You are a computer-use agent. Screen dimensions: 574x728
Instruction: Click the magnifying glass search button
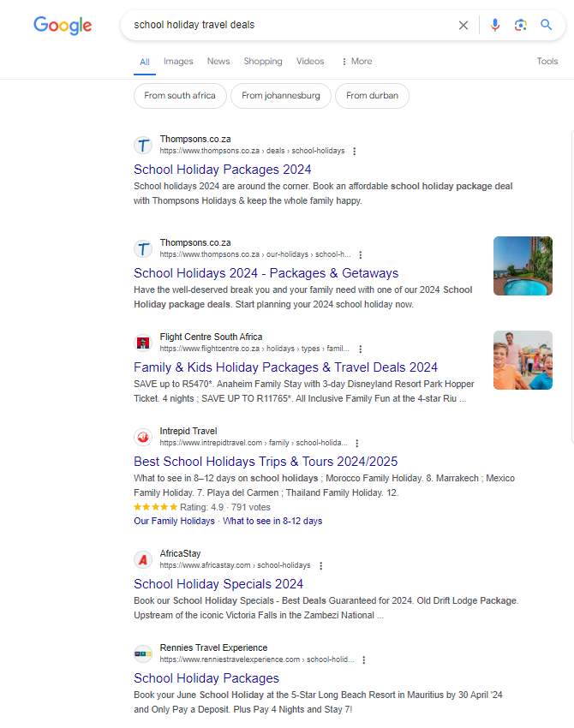point(546,26)
